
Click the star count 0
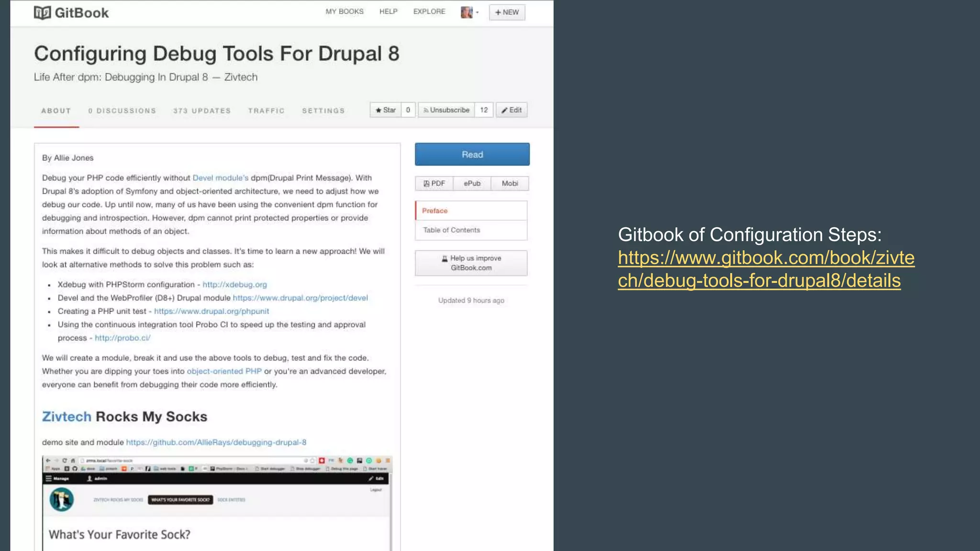[x=408, y=110]
